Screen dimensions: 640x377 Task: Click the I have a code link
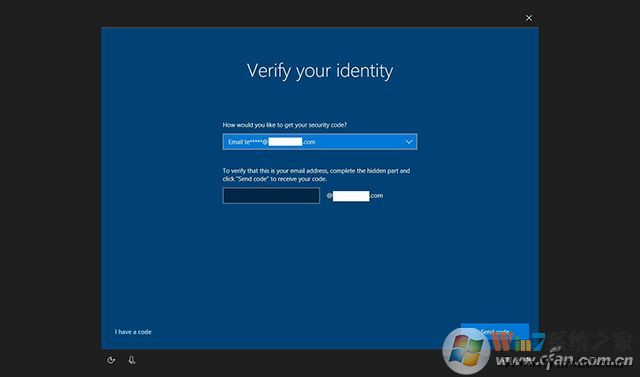pos(133,332)
